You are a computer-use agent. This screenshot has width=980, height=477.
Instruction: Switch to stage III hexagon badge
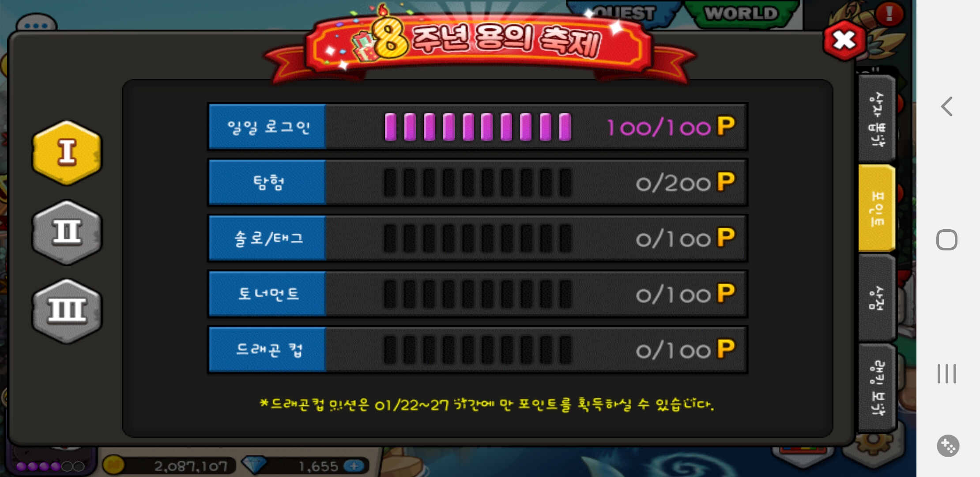pyautogui.click(x=67, y=311)
